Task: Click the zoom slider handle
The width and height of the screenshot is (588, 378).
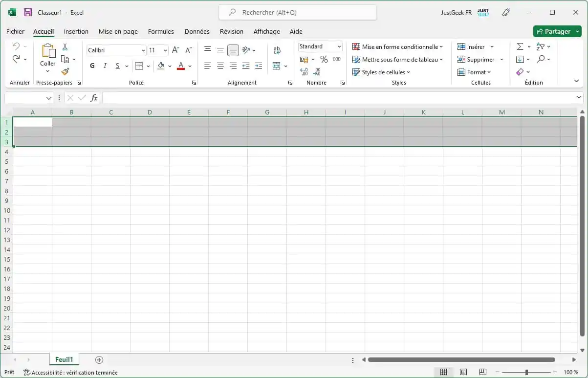Action: pos(526,372)
